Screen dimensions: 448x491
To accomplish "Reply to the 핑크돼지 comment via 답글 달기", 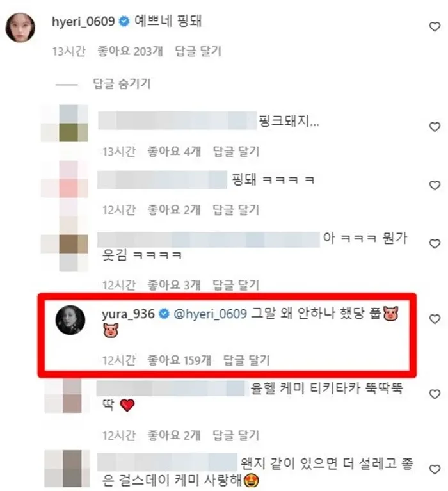I will pos(236,152).
